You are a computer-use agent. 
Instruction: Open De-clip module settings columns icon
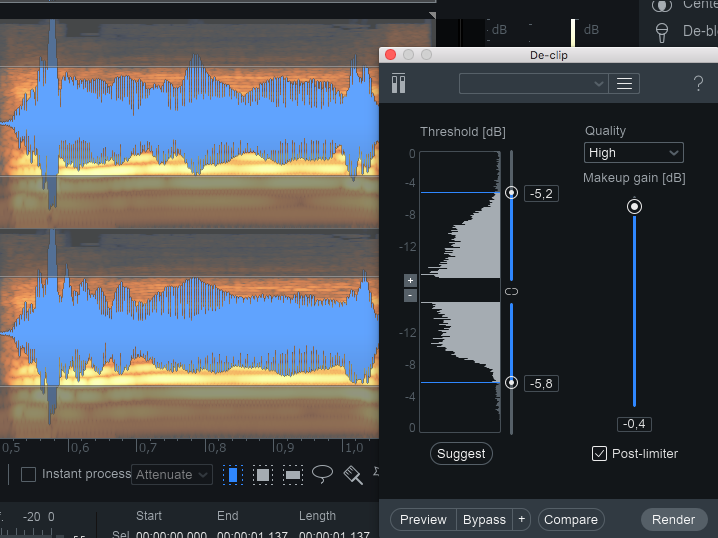point(398,83)
